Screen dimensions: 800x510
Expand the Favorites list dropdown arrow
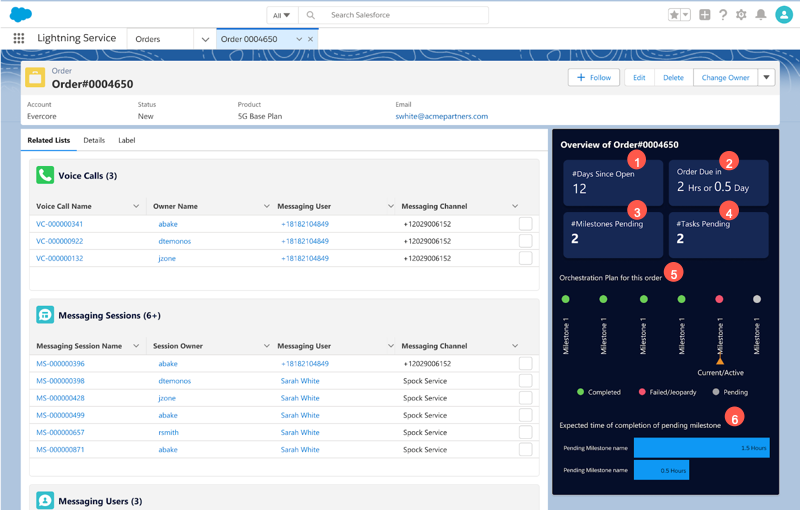point(686,15)
